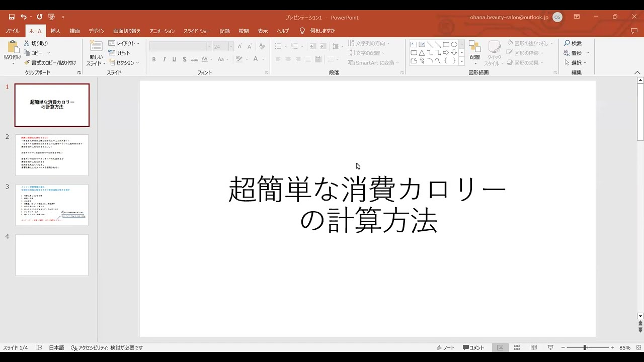This screenshot has width=644, height=362.
Task: Select the oval shape in shapes gallery
Action: (x=454, y=44)
